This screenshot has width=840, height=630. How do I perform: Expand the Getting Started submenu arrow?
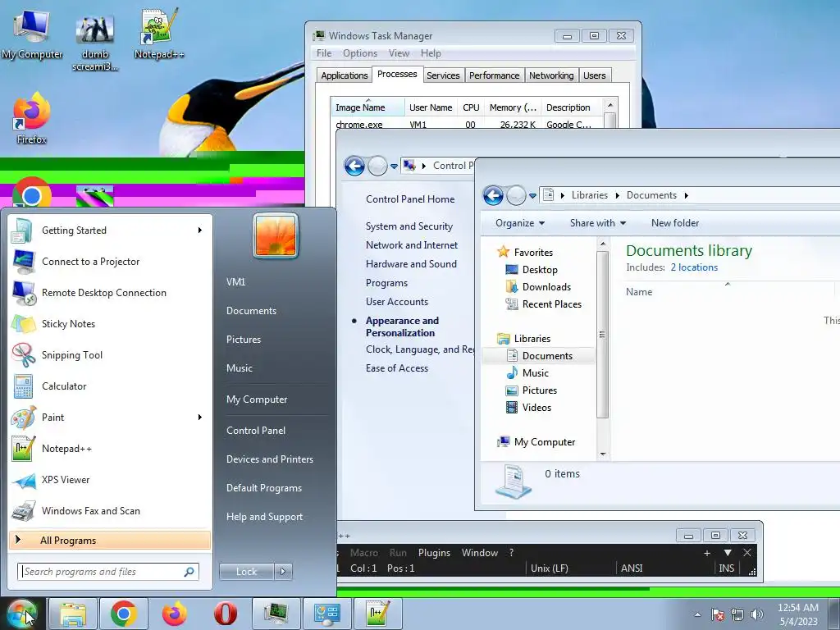pyautogui.click(x=200, y=231)
